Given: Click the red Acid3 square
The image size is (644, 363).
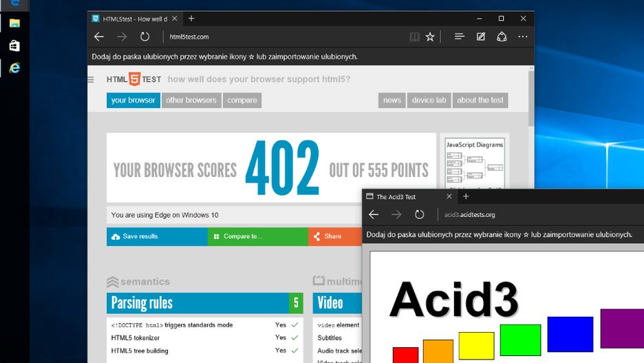Looking at the screenshot, I should pyautogui.click(x=405, y=355).
